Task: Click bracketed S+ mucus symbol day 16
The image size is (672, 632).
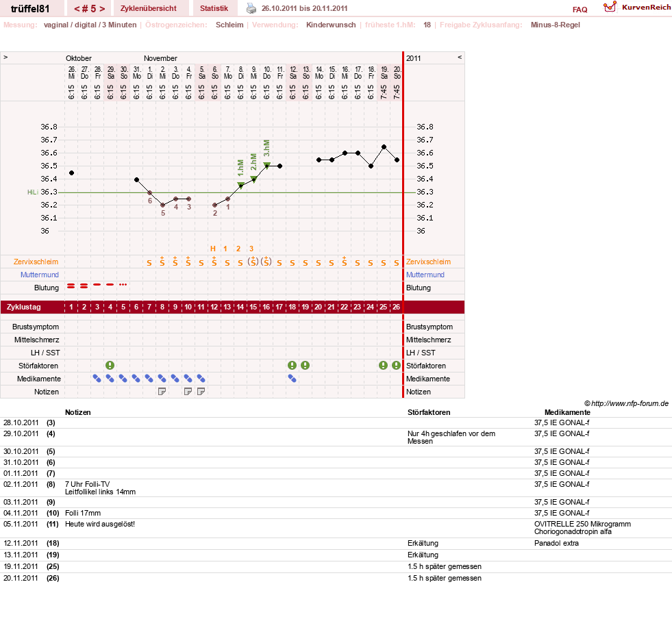Action: (x=266, y=261)
